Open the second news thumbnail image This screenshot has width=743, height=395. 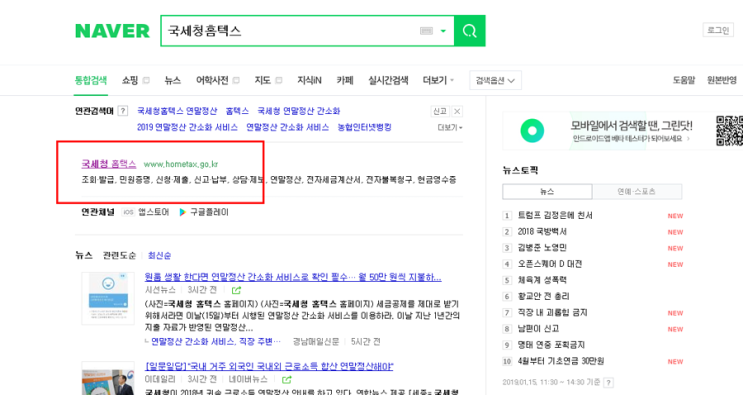pyautogui.click(x=108, y=378)
